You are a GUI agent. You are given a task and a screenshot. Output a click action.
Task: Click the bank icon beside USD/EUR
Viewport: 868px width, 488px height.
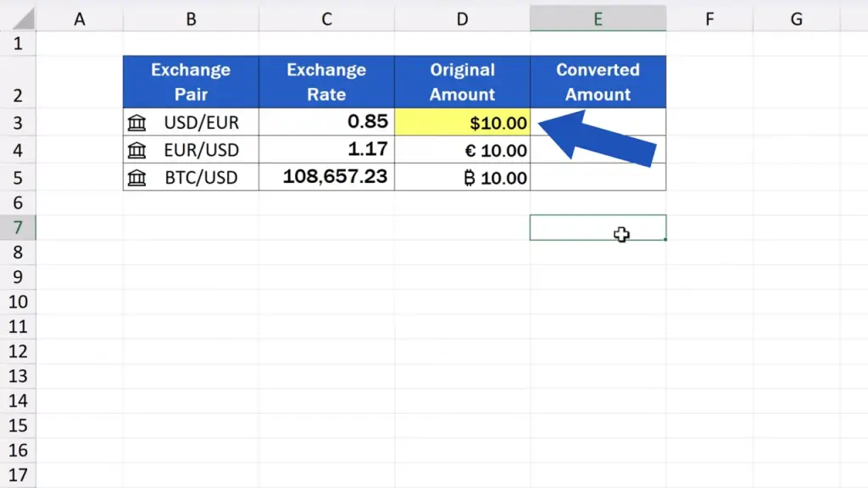pyautogui.click(x=136, y=123)
